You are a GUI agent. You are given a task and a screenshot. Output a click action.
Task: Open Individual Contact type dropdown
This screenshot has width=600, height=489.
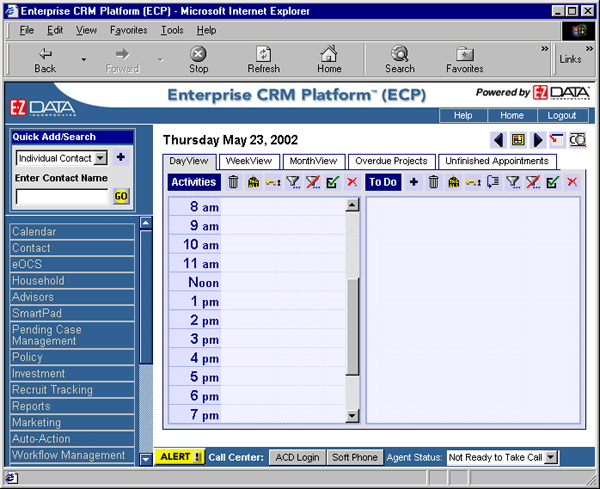click(101, 158)
